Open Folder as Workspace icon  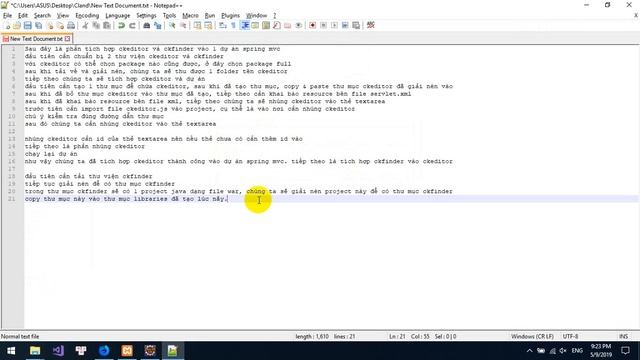click(288, 26)
